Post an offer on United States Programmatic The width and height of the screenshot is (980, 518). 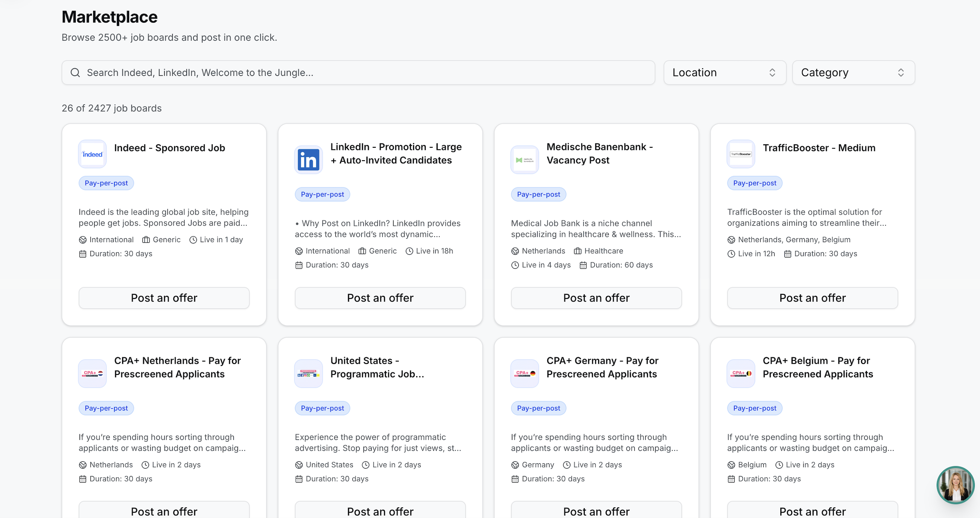[x=380, y=510]
